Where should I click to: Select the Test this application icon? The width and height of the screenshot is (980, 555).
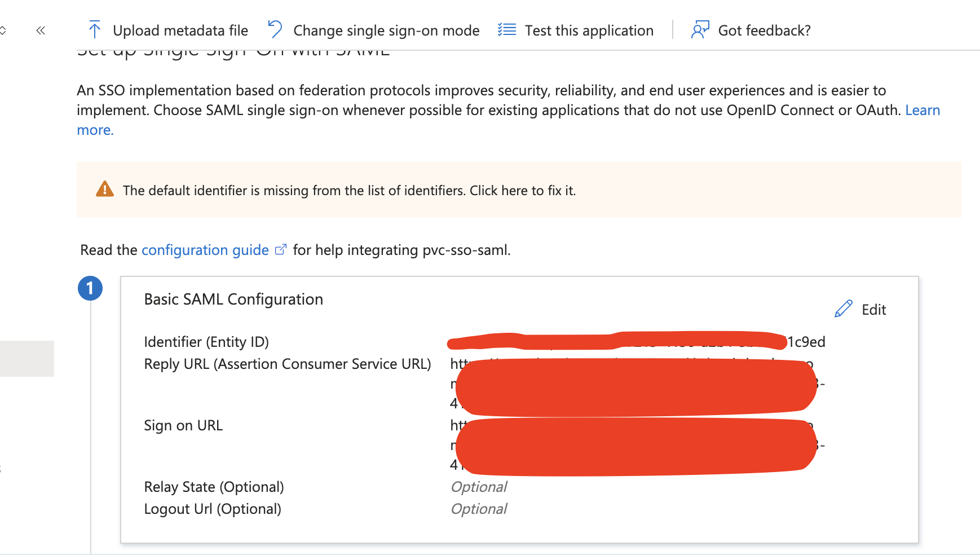[x=506, y=29]
